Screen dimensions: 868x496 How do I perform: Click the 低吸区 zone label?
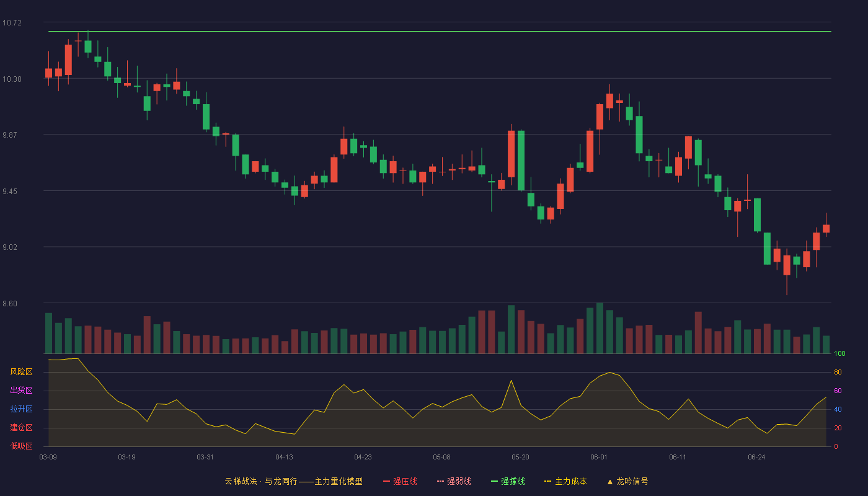[x=22, y=446]
